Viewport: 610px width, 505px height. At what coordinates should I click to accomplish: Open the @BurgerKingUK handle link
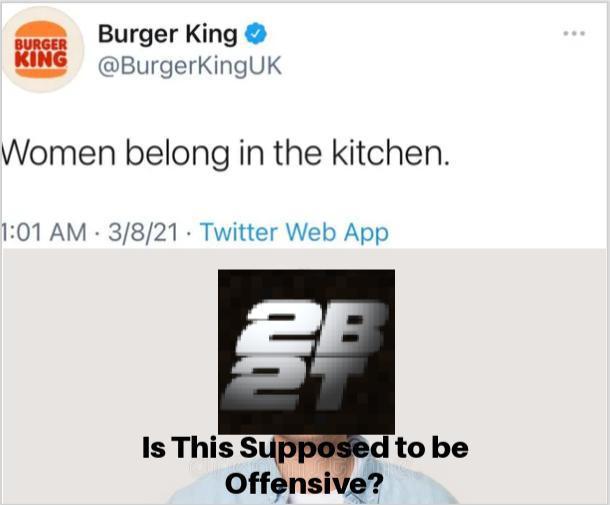click(189, 66)
